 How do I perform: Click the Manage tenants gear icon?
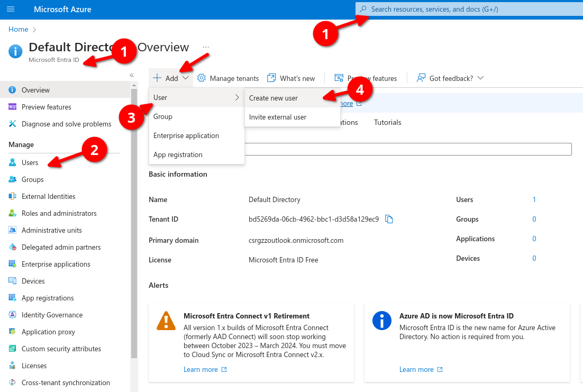click(x=202, y=78)
